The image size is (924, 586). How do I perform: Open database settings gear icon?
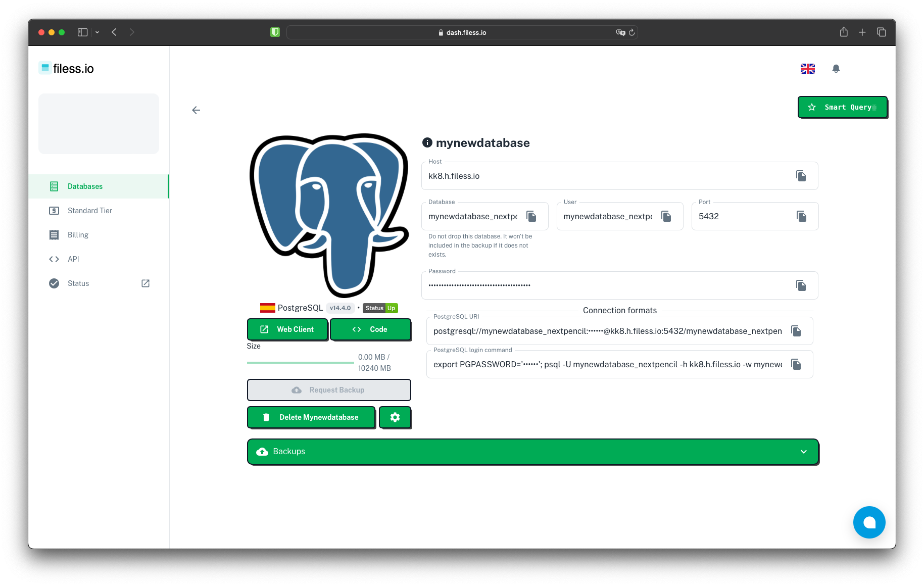[x=395, y=417]
